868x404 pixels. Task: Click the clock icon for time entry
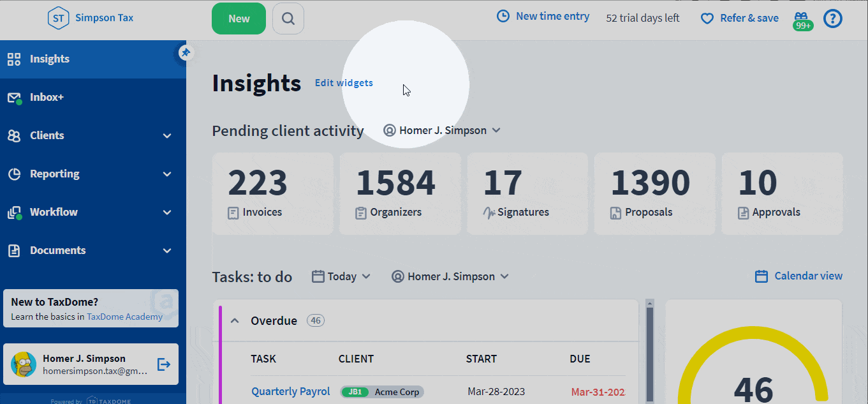(503, 17)
